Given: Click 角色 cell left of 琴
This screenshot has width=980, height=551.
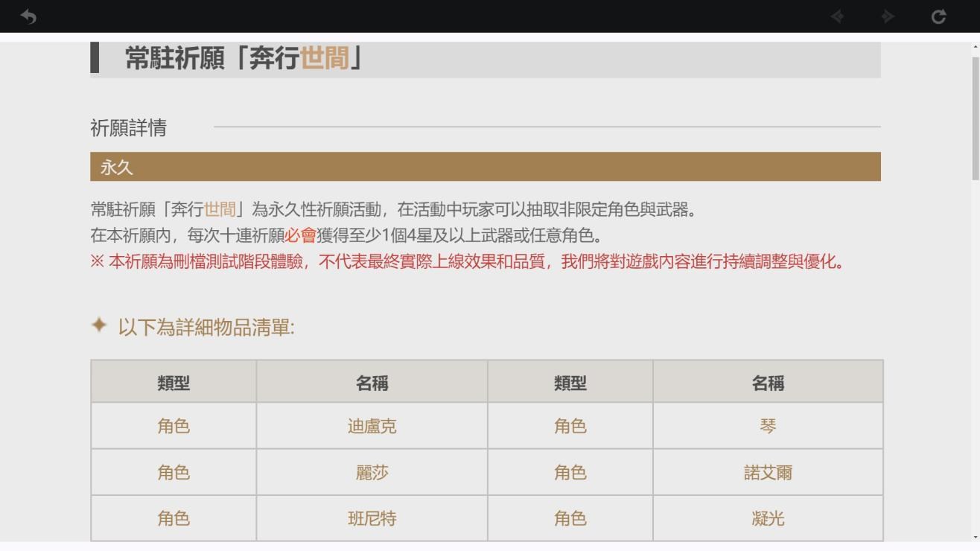Looking at the screenshot, I should tap(570, 426).
